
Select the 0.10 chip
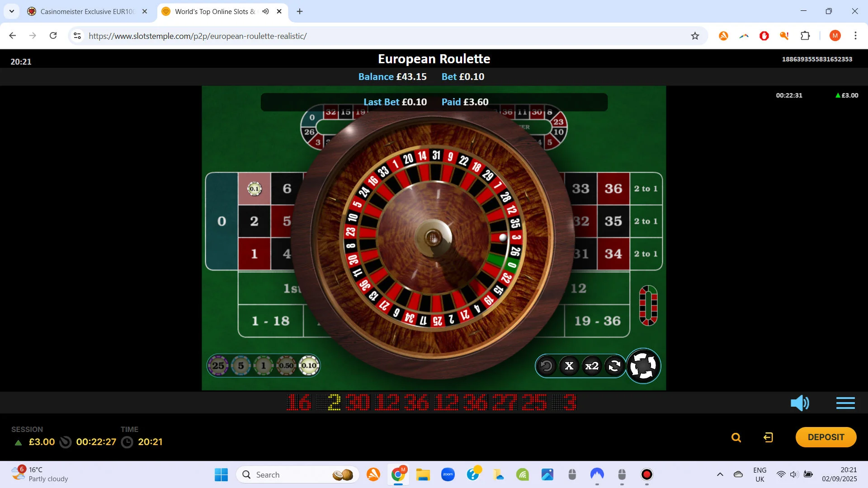(x=309, y=366)
